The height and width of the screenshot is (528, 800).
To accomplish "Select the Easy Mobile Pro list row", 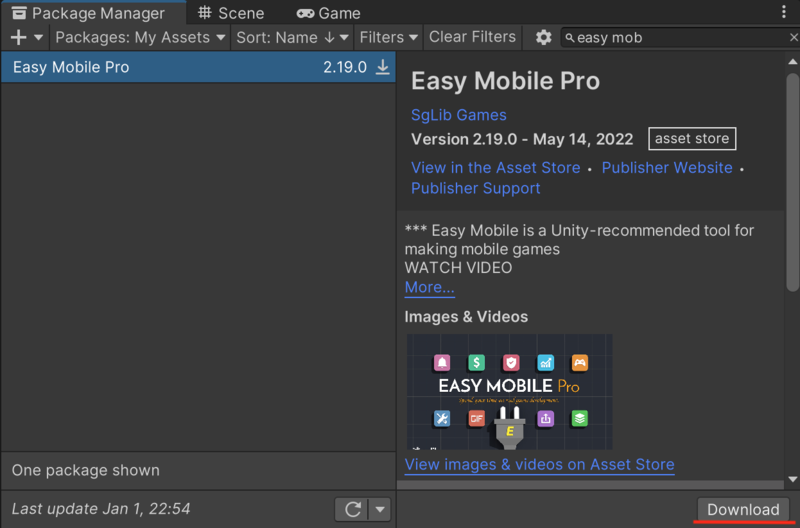I will point(198,67).
